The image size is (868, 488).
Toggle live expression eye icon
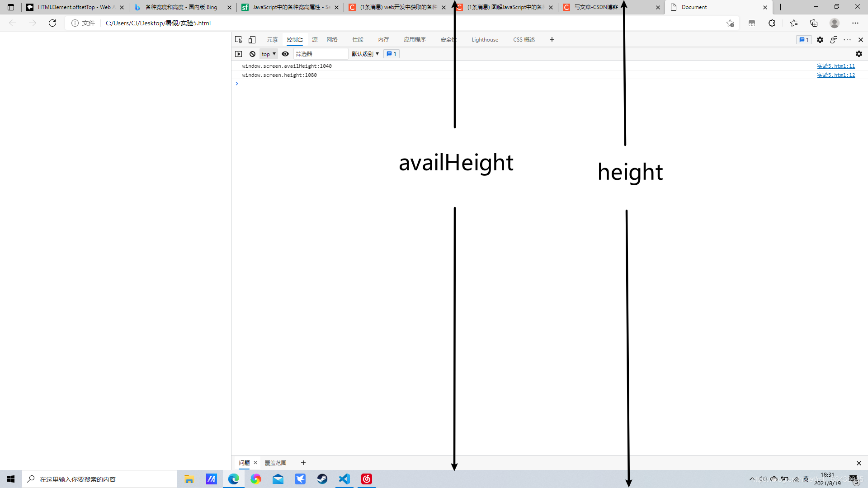[285, 54]
